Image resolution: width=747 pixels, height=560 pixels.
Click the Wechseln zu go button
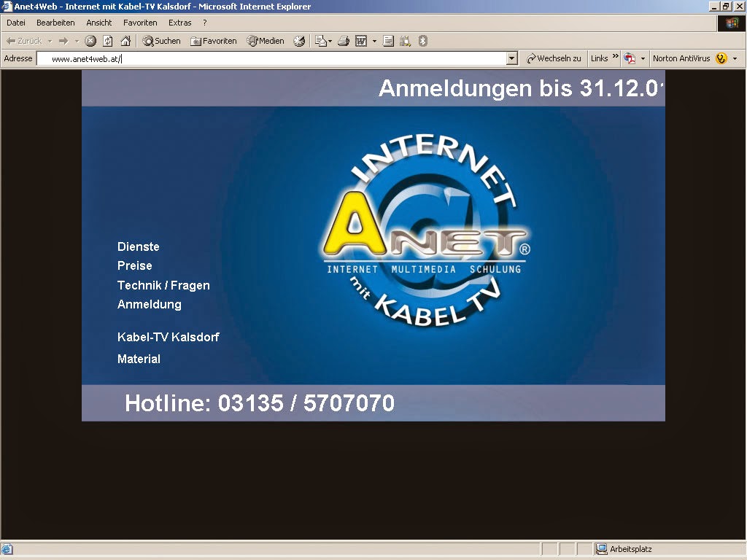[x=554, y=58]
